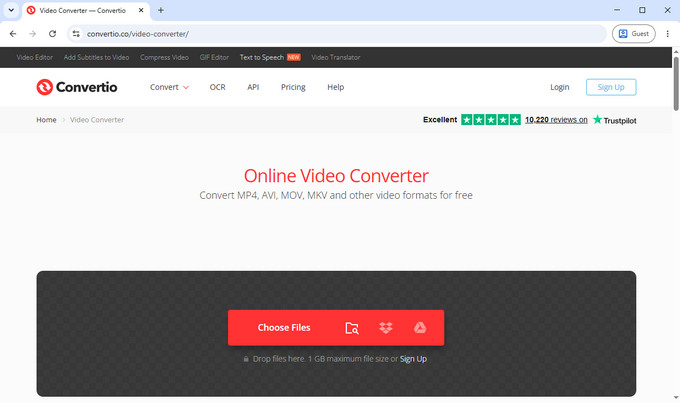Open site information icon in address bar
This screenshot has height=403, width=680.
(x=76, y=34)
